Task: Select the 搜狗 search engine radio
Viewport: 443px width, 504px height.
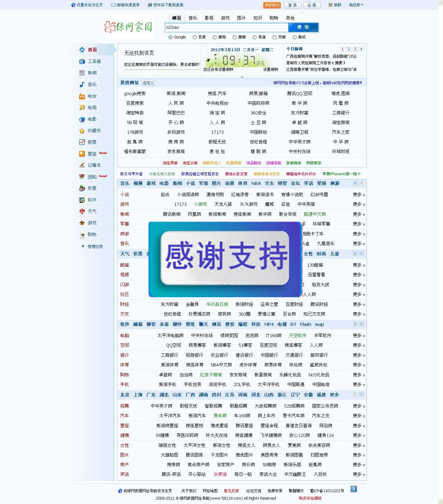Action: coord(215,37)
